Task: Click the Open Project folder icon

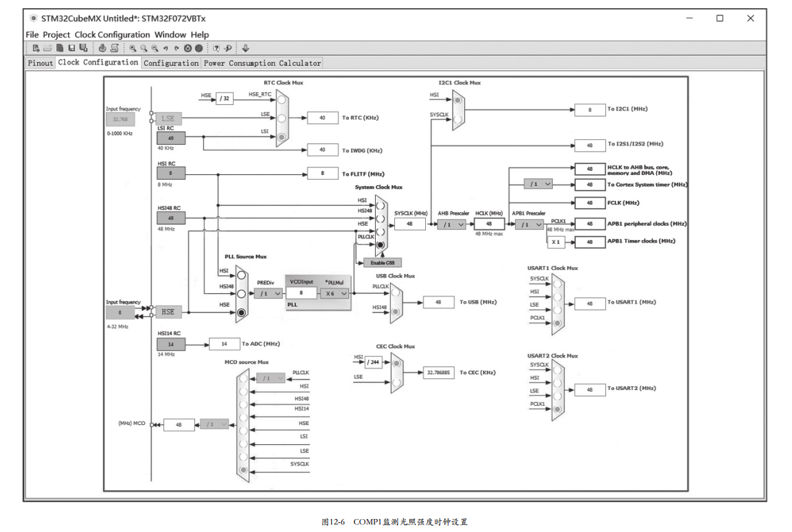Action: [47, 49]
